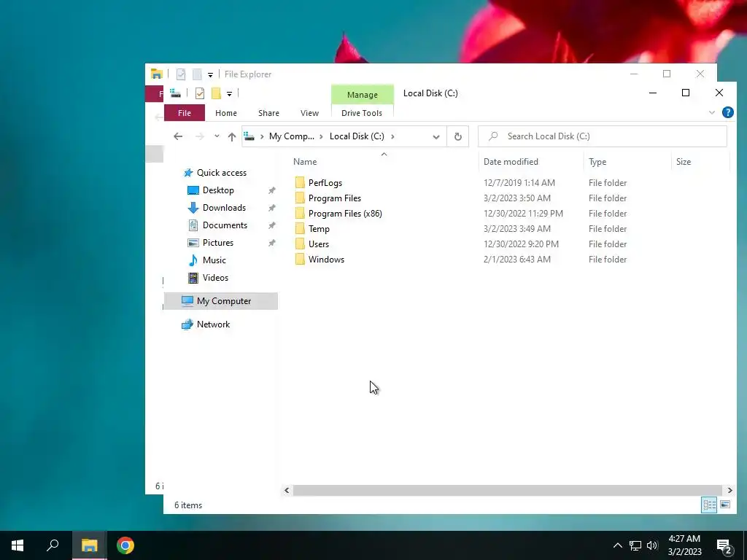Open the help question mark icon
This screenshot has width=747, height=560.
pyautogui.click(x=727, y=112)
